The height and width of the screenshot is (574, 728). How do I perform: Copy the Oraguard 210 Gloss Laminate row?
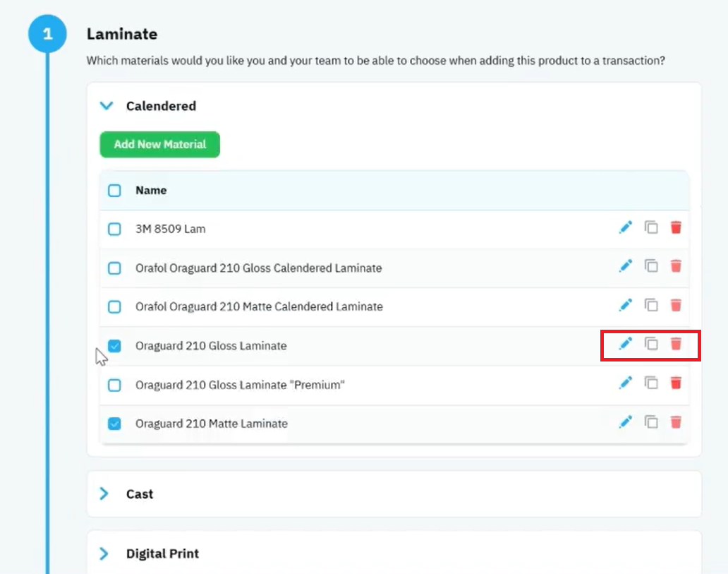(651, 344)
